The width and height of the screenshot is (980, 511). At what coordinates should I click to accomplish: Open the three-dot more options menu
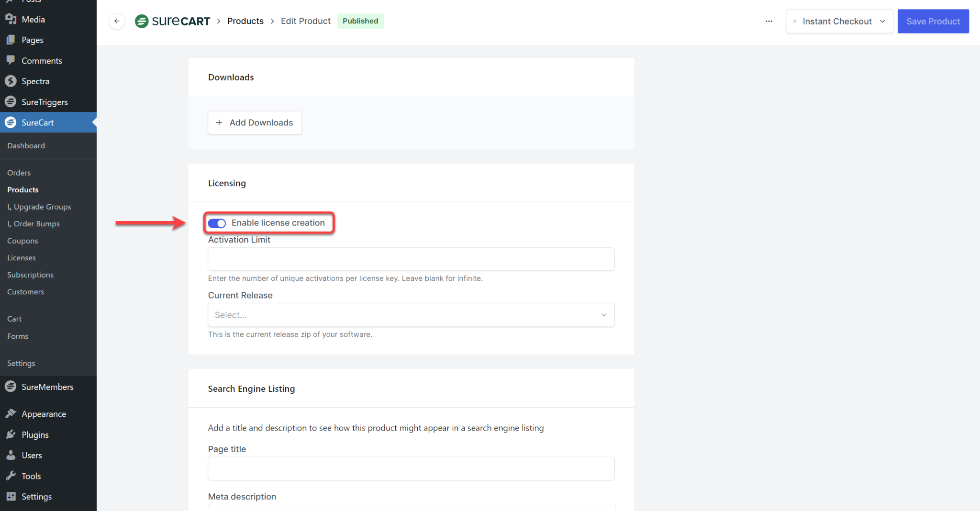coord(769,21)
